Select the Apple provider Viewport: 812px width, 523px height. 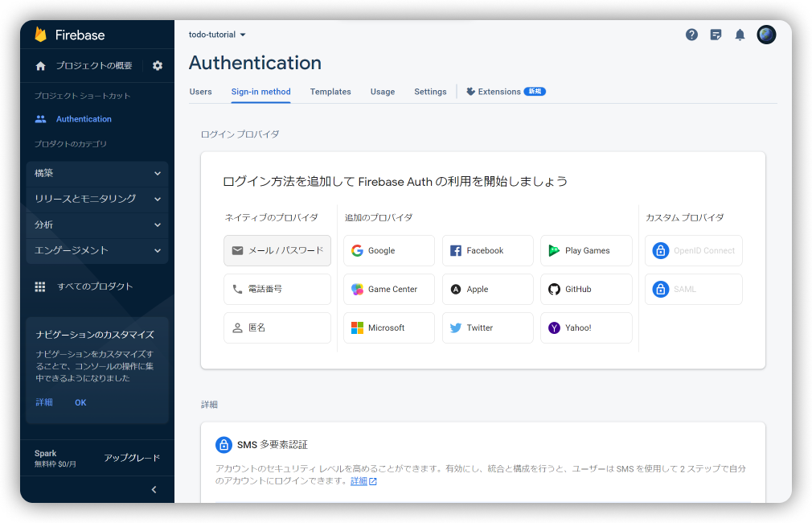point(488,289)
